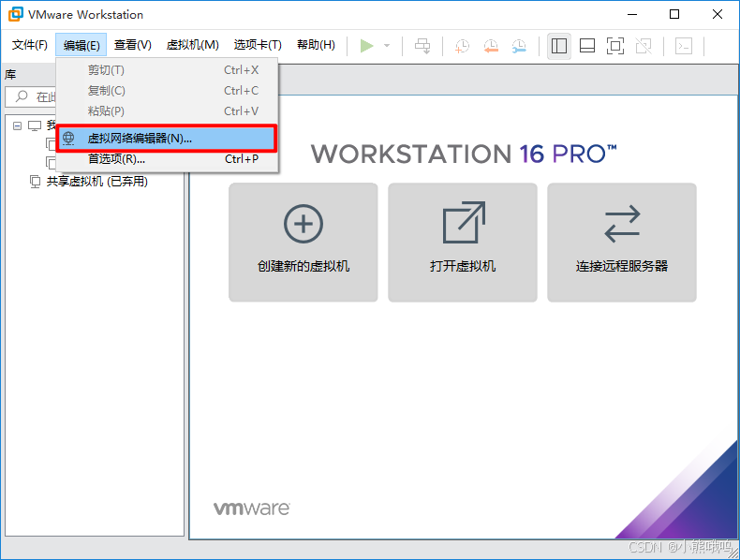Select 首选项(R)... menu entry
The image size is (740, 560).
[x=167, y=159]
